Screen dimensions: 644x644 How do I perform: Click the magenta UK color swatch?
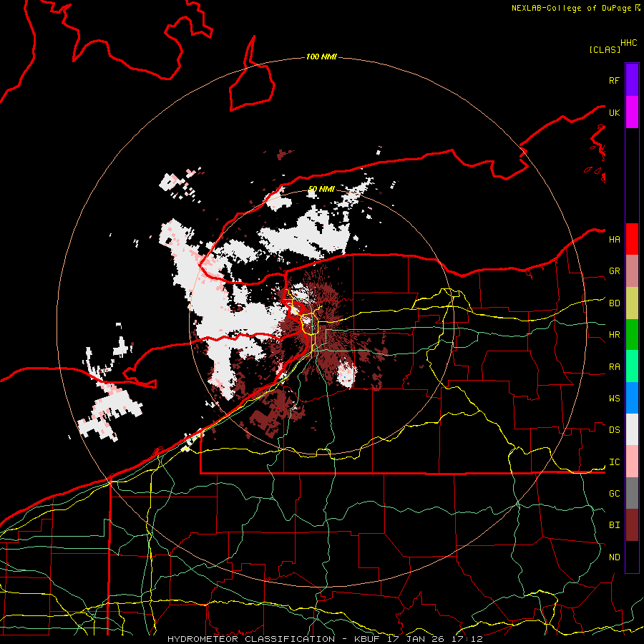point(632,112)
